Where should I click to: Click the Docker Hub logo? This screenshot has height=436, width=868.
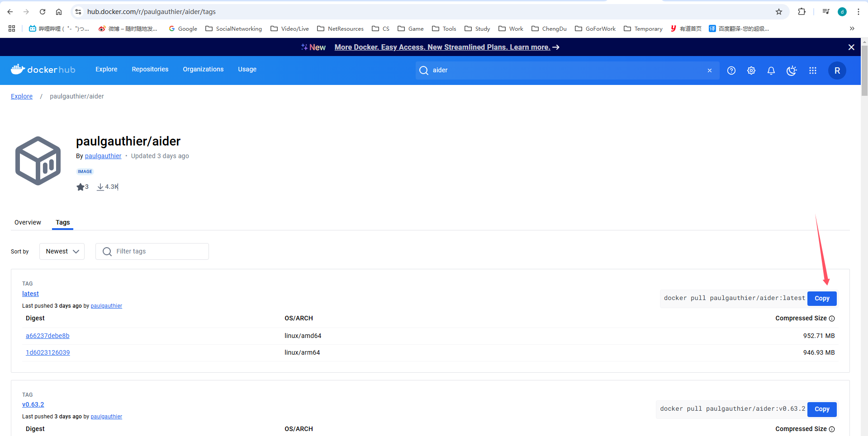pos(43,70)
